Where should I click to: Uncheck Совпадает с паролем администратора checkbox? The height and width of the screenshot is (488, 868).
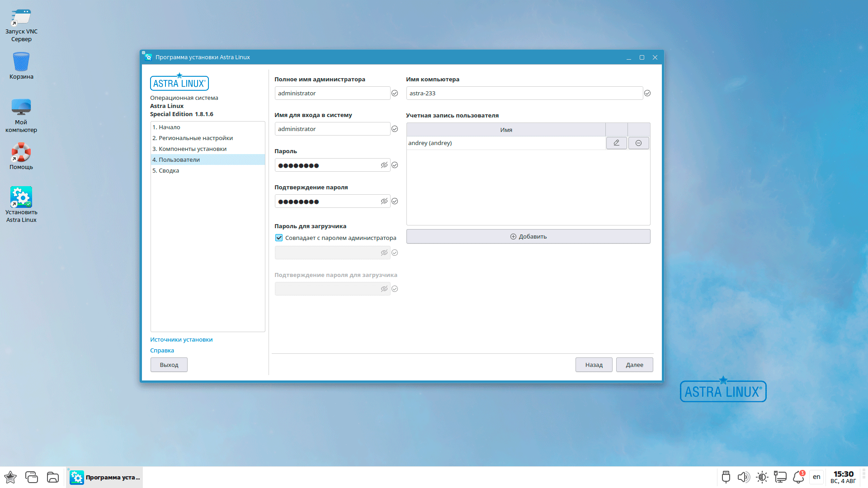coord(279,238)
